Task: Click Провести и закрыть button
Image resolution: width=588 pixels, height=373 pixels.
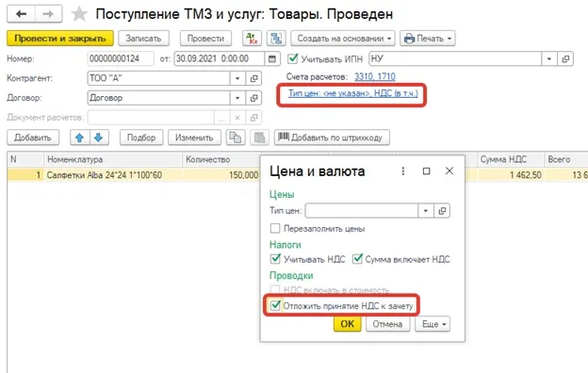Action: pyautogui.click(x=60, y=39)
